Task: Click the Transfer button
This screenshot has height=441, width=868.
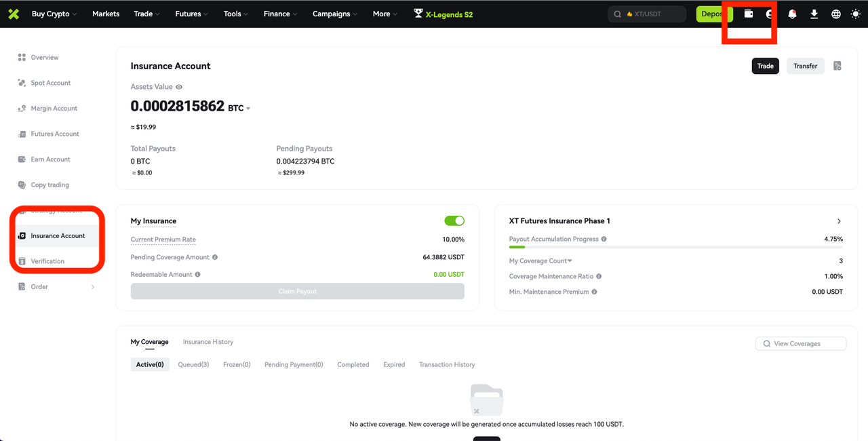Action: coord(806,66)
